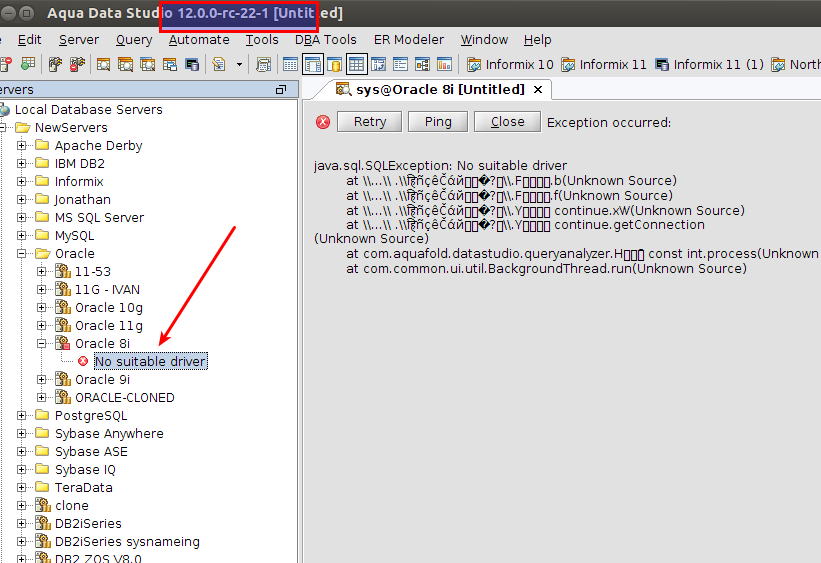821x563 pixels.
Task: Click the Ping button
Action: click(438, 122)
